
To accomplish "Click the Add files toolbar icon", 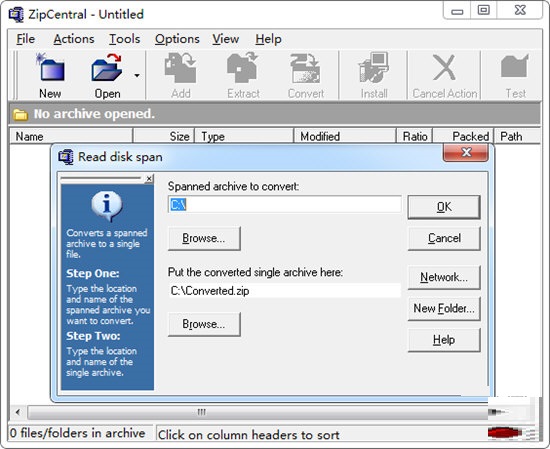I will pos(181,67).
